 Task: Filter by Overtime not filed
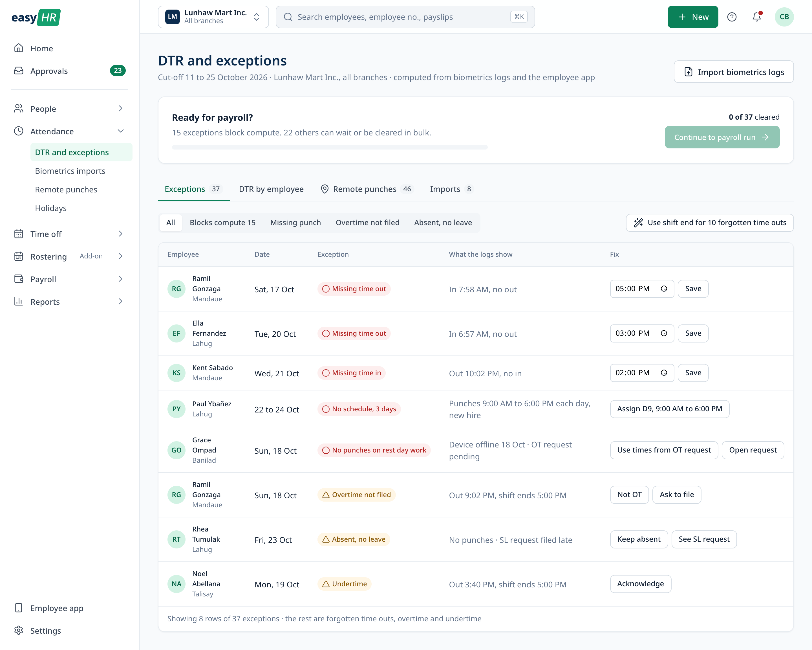pyautogui.click(x=367, y=222)
